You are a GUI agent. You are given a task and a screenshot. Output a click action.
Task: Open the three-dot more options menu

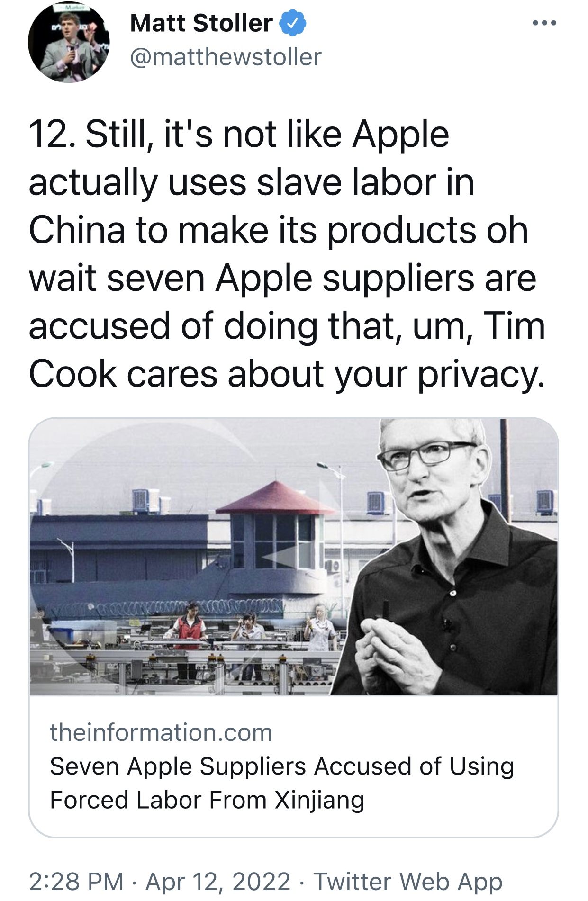[x=544, y=23]
